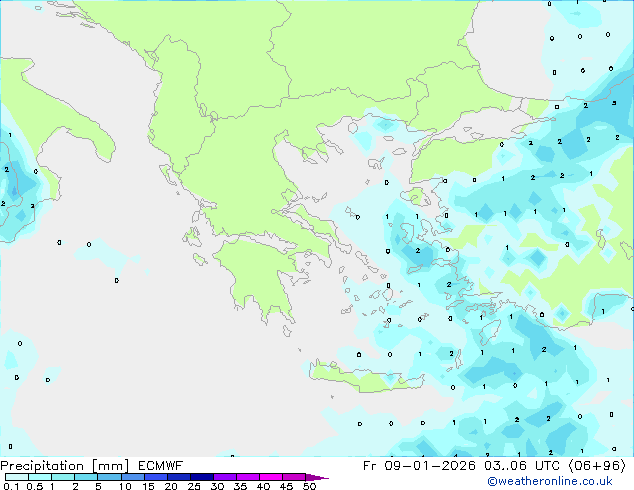634x490 pixels.
Task: Click the legend label '35'
Action: point(240,486)
